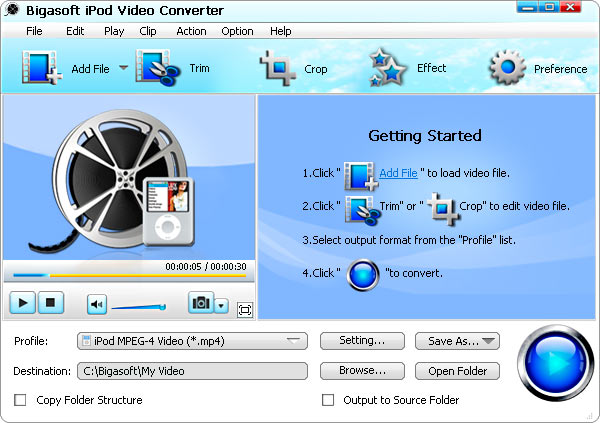Enable Copy Folder Structure checkbox
This screenshot has width=600, height=423.
(x=20, y=400)
